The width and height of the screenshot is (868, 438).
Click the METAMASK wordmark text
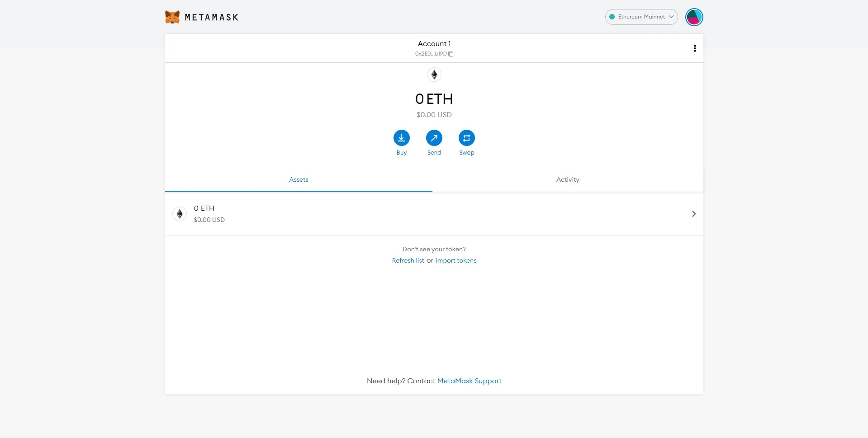pos(212,17)
